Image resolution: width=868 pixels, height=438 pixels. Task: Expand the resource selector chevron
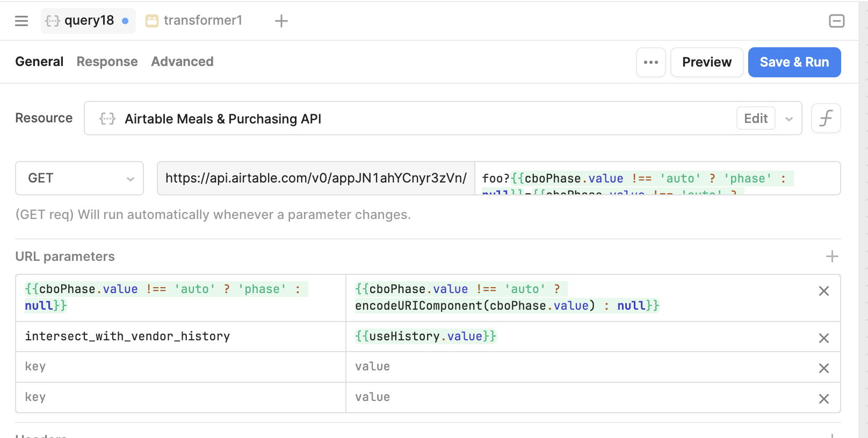pos(789,119)
